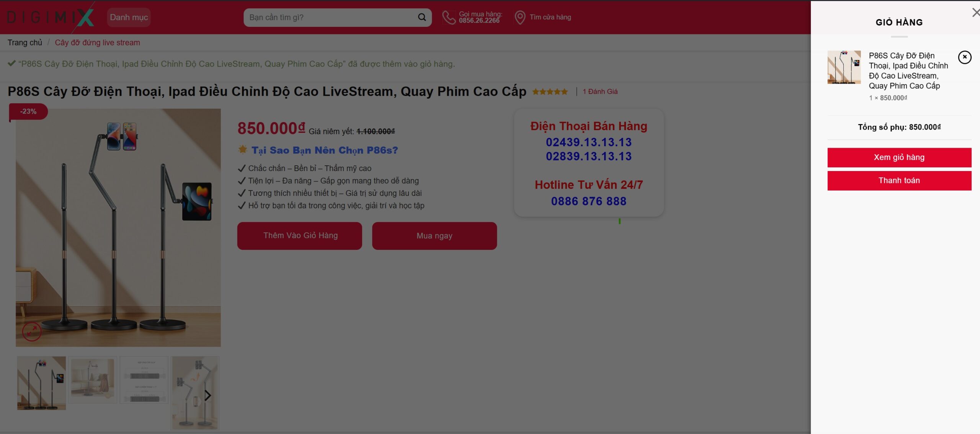Click Hỗ trợ bạn tối đa feature line
Screen dimensions: 980x434
tap(336, 206)
